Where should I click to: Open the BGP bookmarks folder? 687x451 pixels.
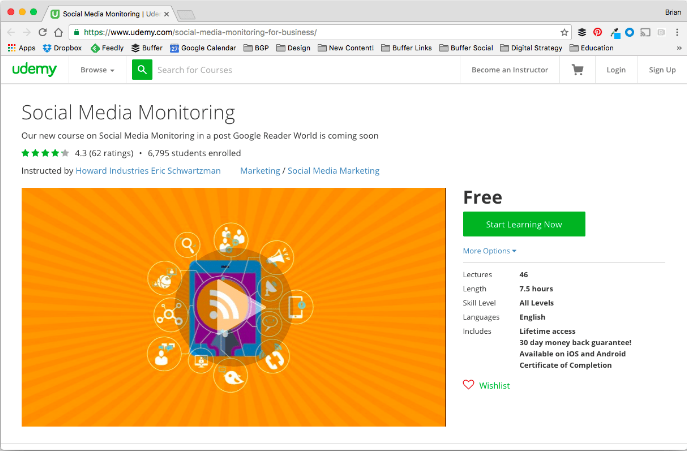coord(256,48)
